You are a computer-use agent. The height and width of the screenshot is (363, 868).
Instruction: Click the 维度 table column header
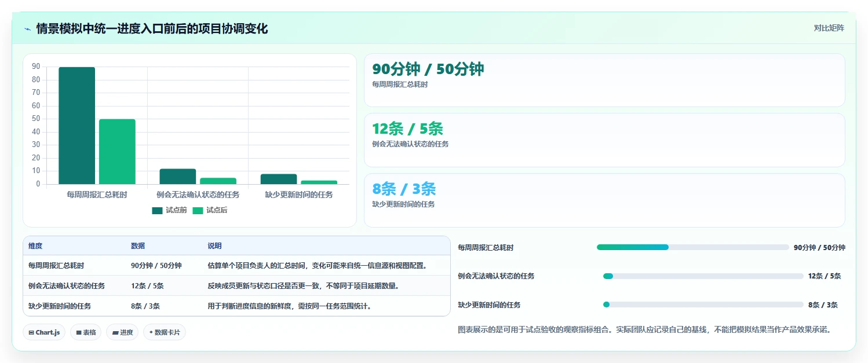point(35,246)
